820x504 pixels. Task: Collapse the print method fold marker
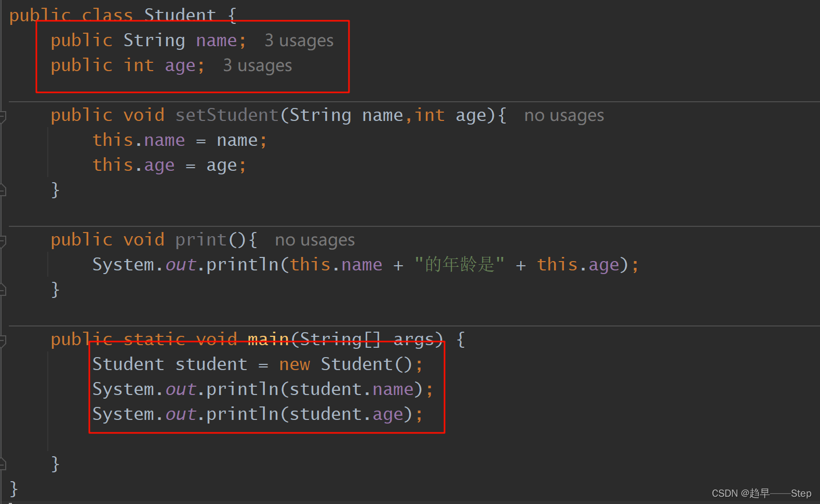(x=3, y=241)
